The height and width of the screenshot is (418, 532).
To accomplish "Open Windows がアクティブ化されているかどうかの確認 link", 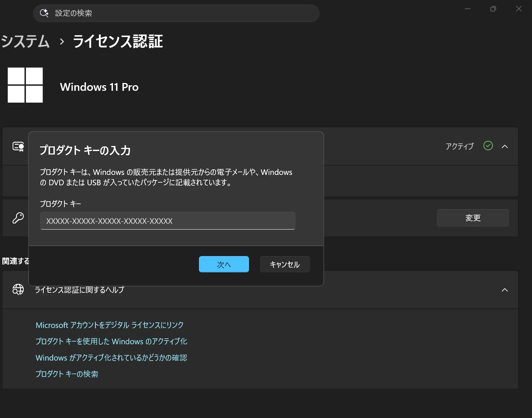I will click(111, 358).
